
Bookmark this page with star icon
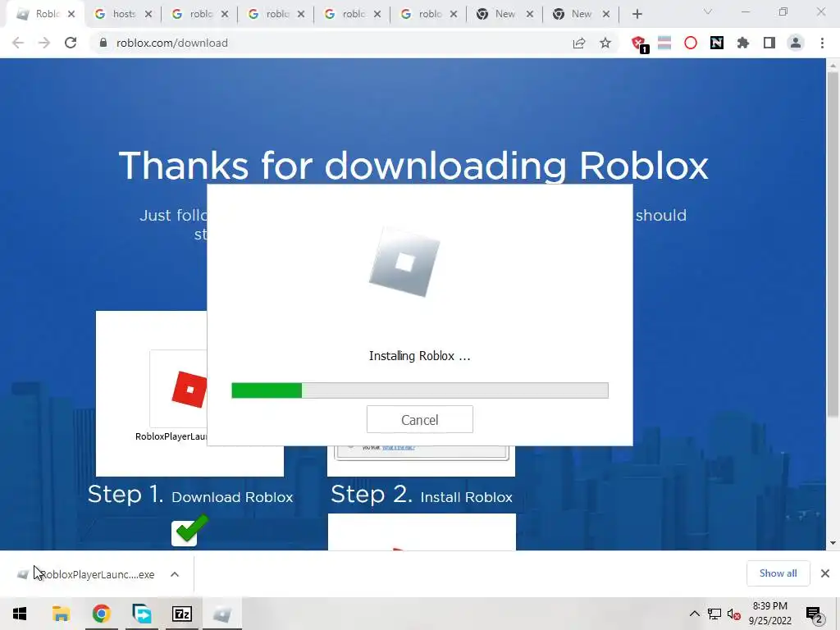click(605, 43)
